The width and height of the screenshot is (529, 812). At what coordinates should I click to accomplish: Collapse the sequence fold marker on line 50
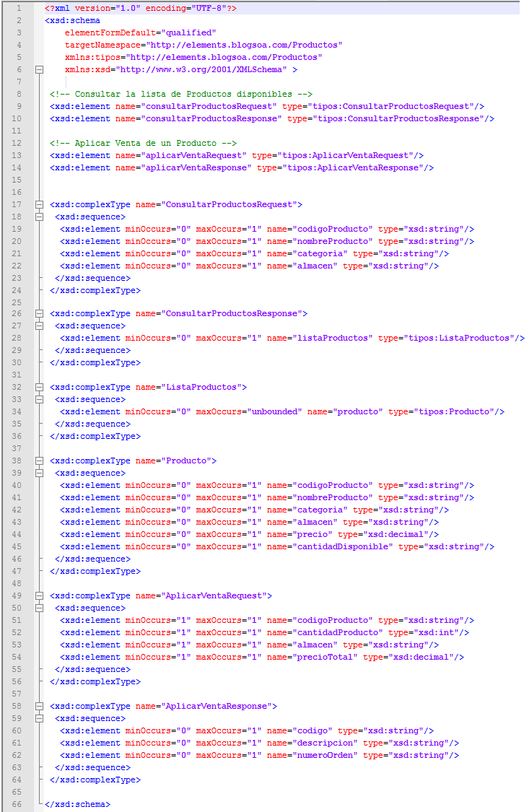(x=39, y=608)
